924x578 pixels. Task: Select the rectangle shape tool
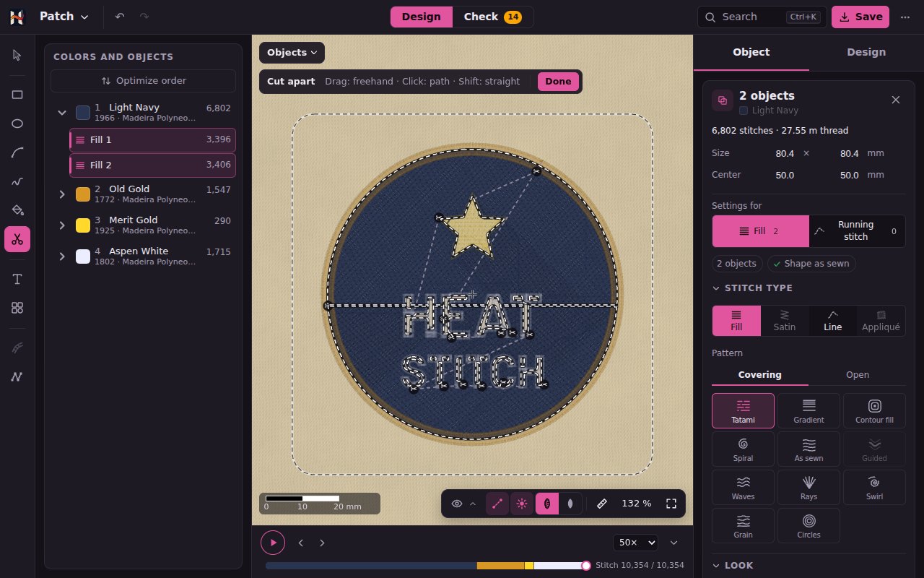click(17, 95)
